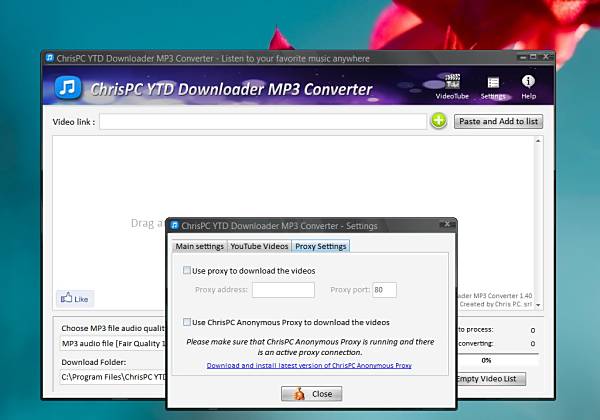Image resolution: width=600 pixels, height=420 pixels.
Task: Click the video list scroll up arrow
Action: [538, 141]
